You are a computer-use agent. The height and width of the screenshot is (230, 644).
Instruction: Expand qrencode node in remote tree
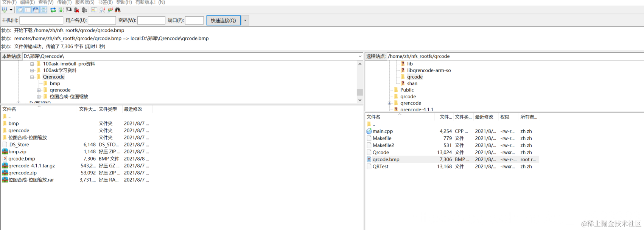coord(389,103)
